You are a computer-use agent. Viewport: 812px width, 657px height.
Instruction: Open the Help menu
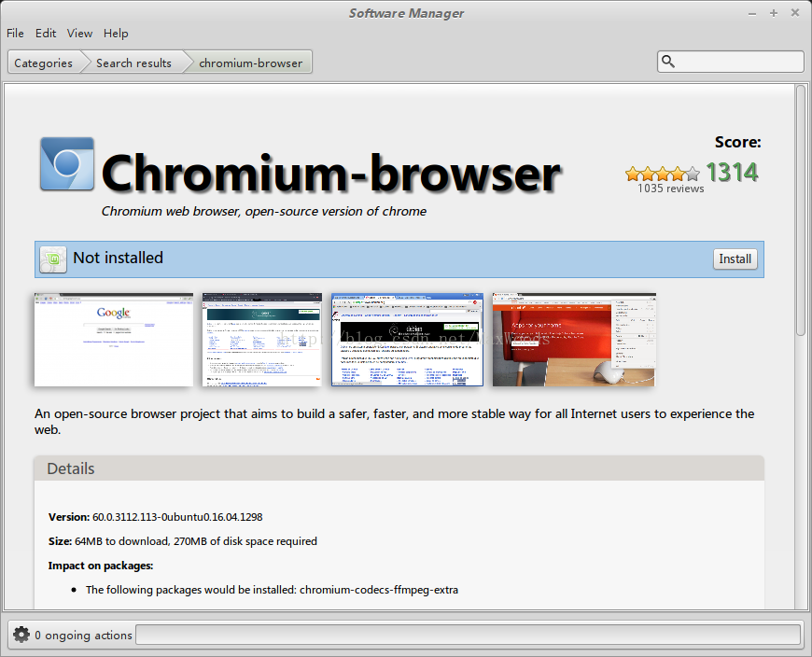[x=116, y=34]
